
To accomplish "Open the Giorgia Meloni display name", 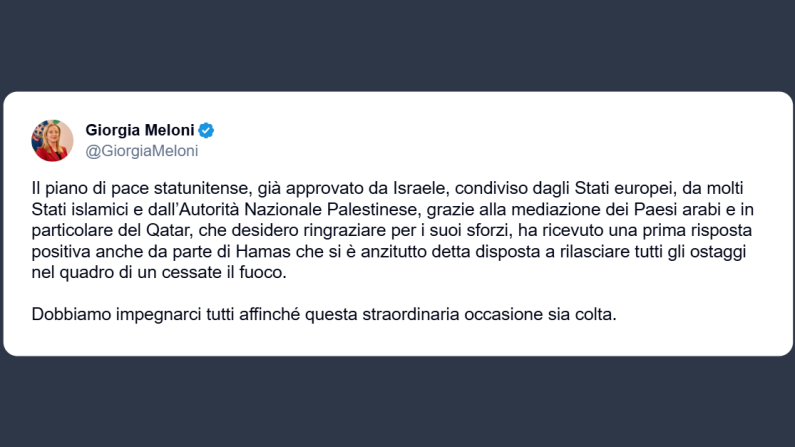I will (x=141, y=130).
